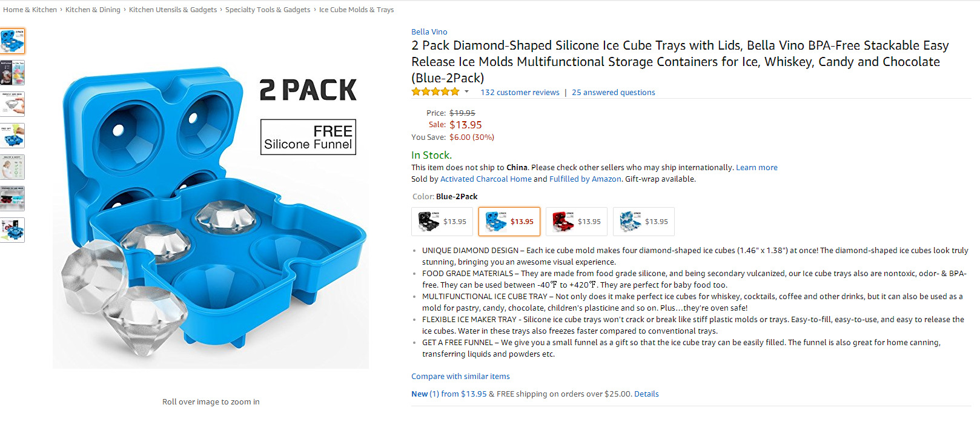
Task: Expand the star rating dropdown arrow
Action: (466, 92)
